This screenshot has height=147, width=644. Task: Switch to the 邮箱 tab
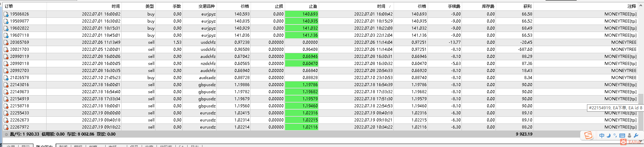pos(93,146)
